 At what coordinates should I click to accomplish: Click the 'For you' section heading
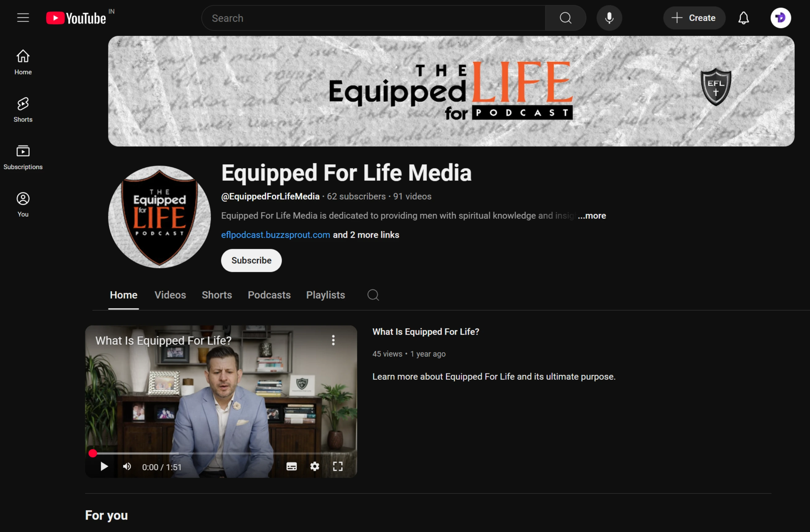[x=106, y=515]
